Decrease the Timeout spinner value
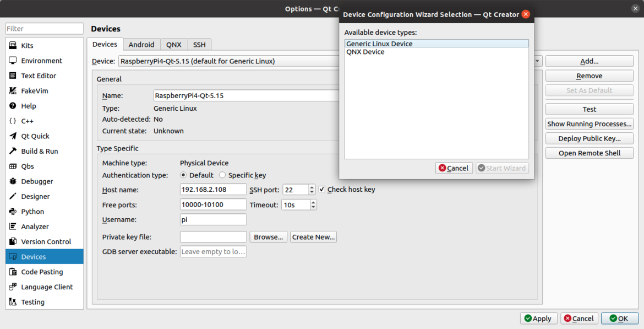Viewport: 644px width, 329px height. click(x=313, y=207)
